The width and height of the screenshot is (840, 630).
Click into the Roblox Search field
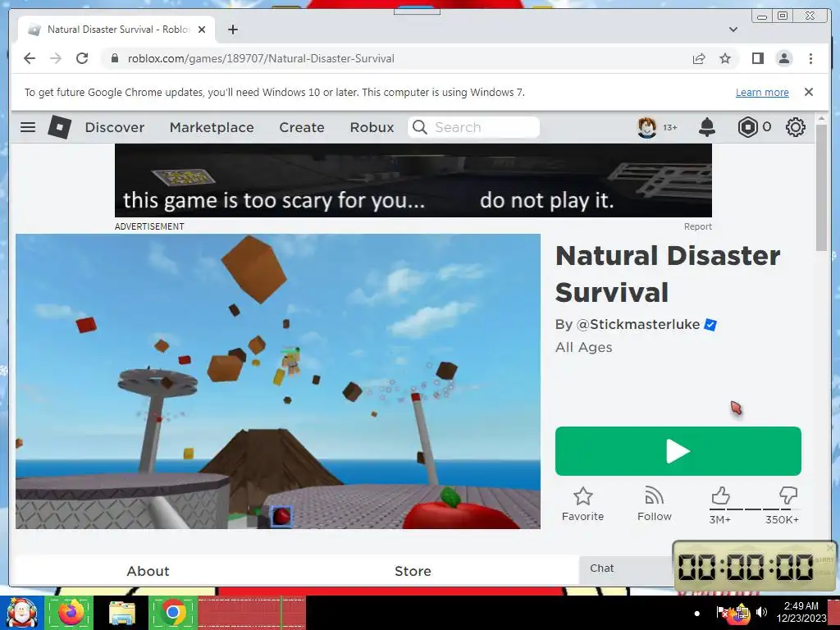point(474,127)
